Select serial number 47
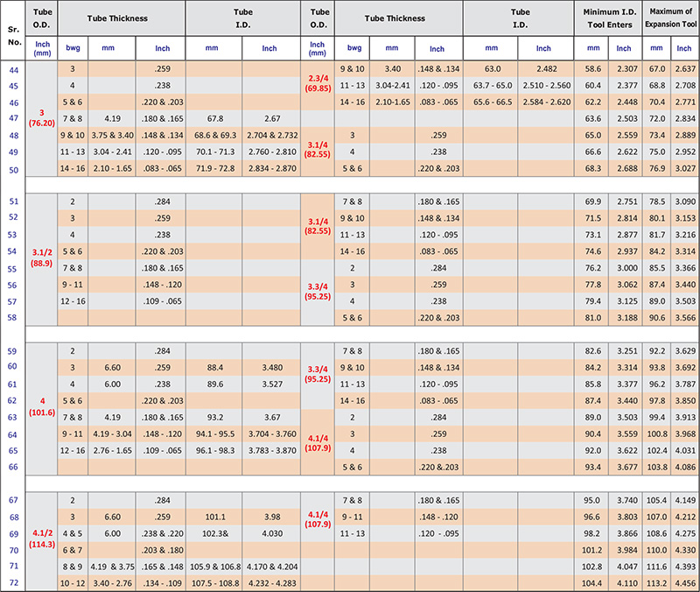Screen dimensions: 700x592 tap(14, 118)
